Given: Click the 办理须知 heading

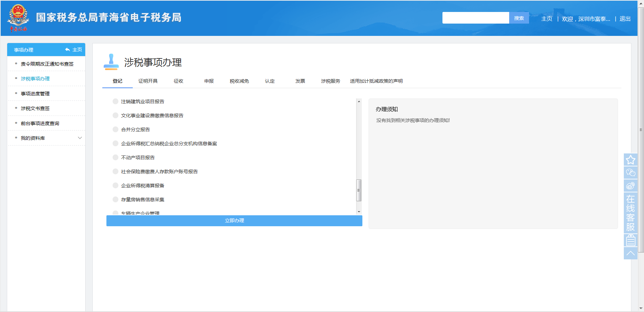Looking at the screenshot, I should [x=387, y=109].
